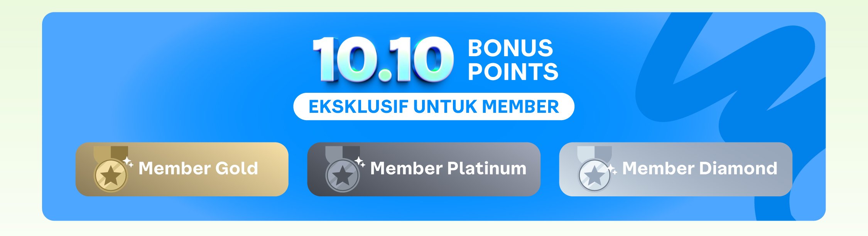Click the word EKSKLUSIF in white pill
This screenshot has width=868, height=236.
point(358,107)
